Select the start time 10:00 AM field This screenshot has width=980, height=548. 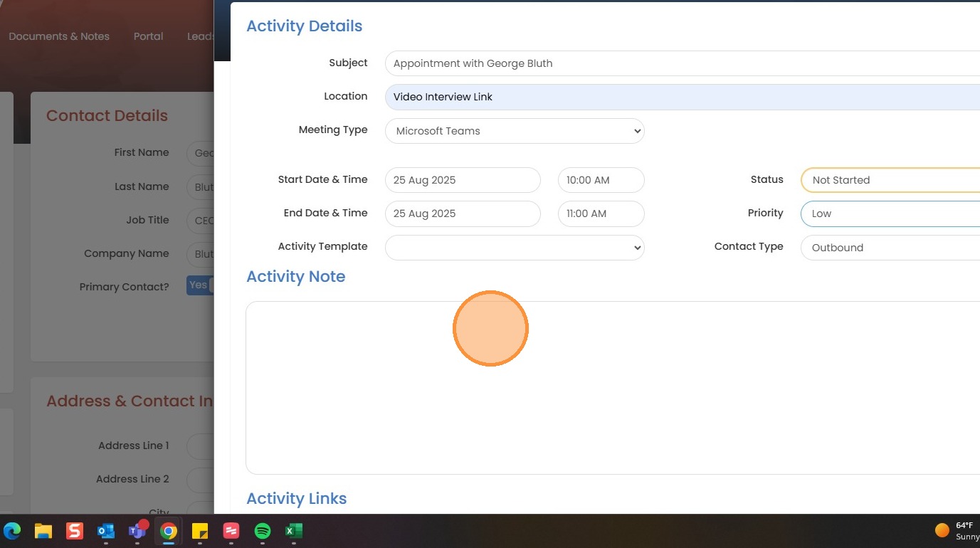[x=601, y=180]
